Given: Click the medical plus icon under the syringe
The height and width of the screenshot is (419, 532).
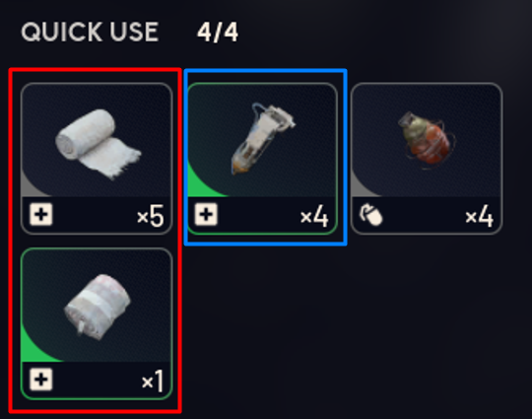Looking at the screenshot, I should tap(206, 215).
